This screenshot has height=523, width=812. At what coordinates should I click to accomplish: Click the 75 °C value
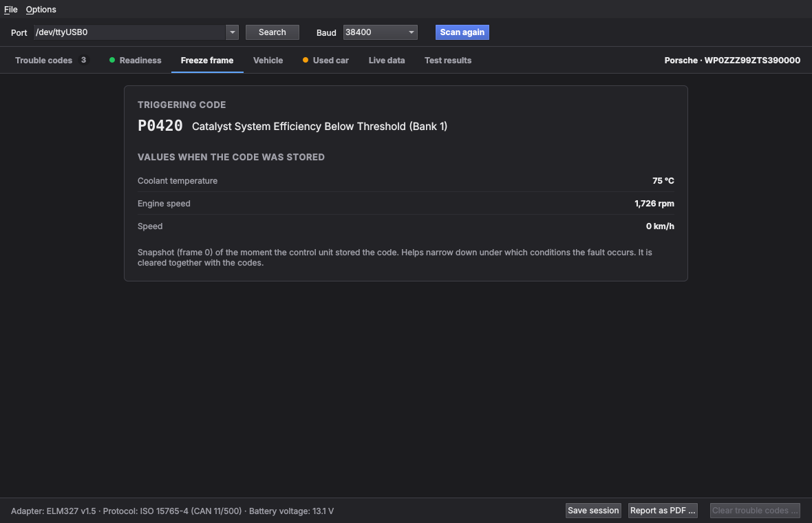[x=663, y=181]
